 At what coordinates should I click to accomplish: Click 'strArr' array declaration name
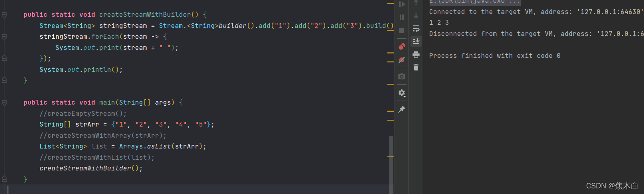tap(87, 125)
